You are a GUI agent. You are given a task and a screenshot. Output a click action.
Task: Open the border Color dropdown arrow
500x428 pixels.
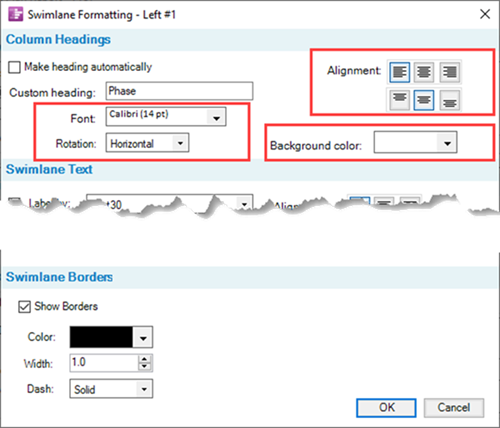(143, 337)
